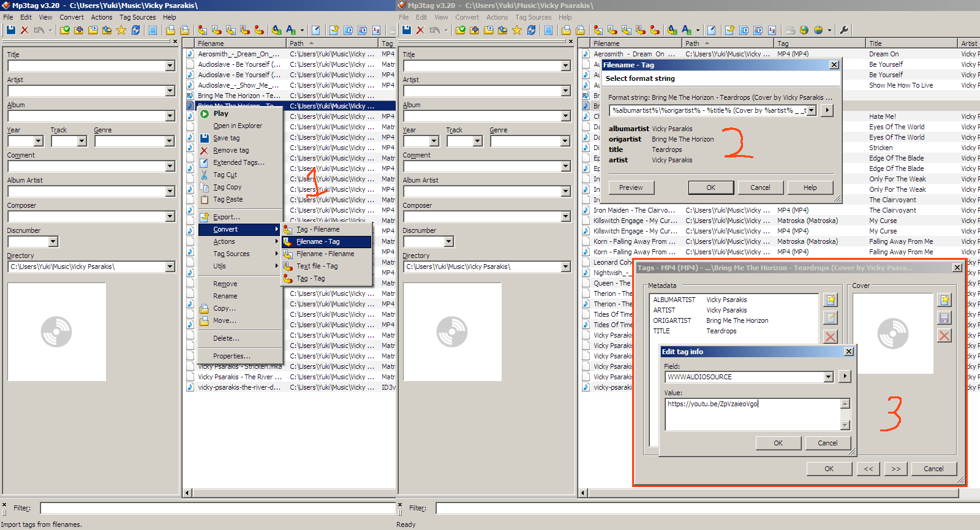This screenshot has height=530, width=980.
Task: Click Path column header in left file list
Action: [332, 44]
